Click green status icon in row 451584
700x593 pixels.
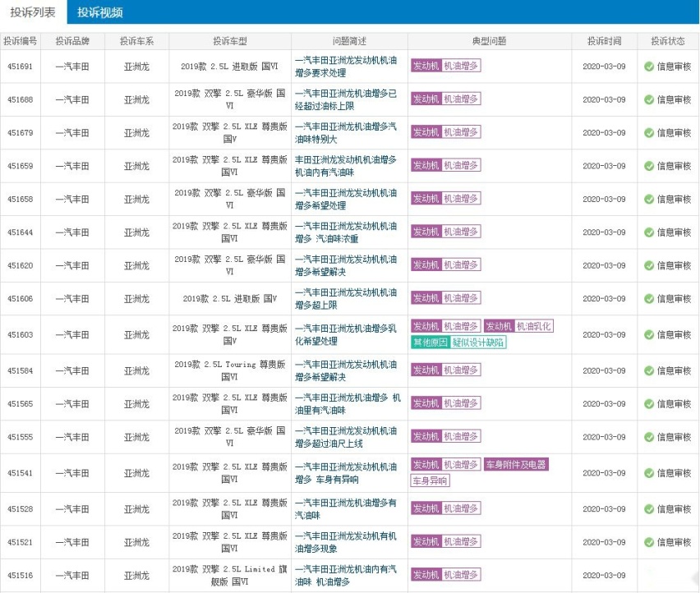tap(649, 370)
